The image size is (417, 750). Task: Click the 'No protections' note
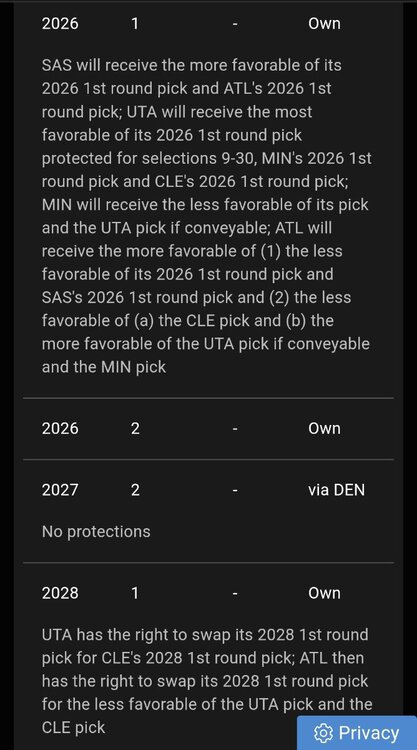point(96,531)
